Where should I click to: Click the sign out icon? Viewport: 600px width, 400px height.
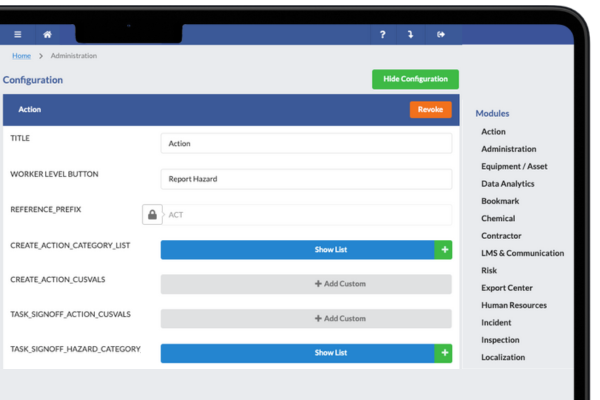point(441,34)
